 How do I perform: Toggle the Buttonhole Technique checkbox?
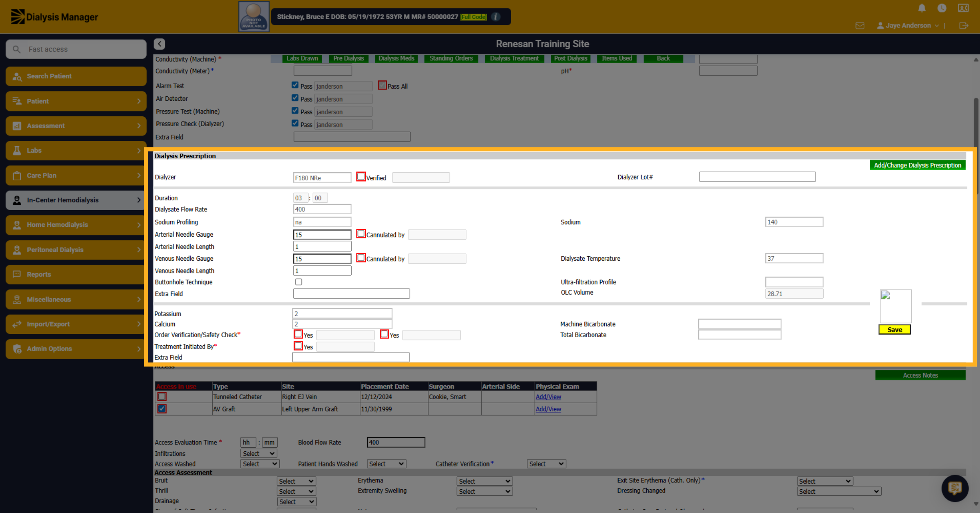coord(298,282)
